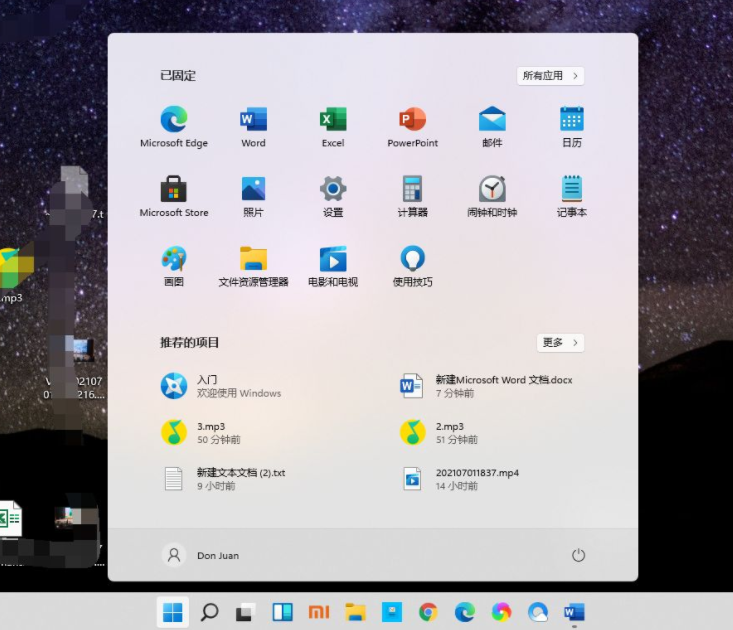Image resolution: width=733 pixels, height=630 pixels.
Task: Launch Microsoft Store
Action: (174, 196)
